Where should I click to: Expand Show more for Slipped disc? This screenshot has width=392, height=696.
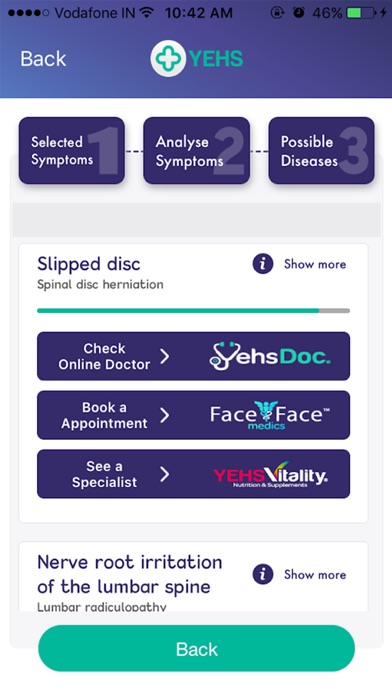[x=315, y=264]
